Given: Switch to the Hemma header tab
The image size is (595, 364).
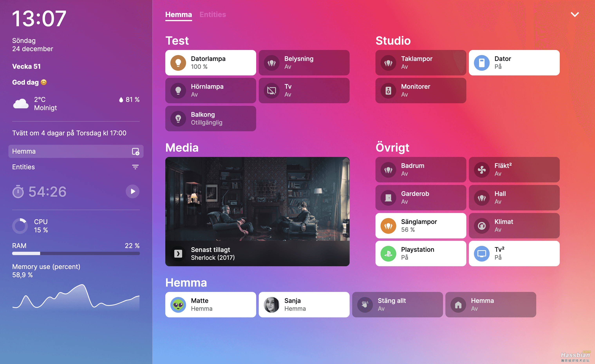Looking at the screenshot, I should click(x=178, y=15).
